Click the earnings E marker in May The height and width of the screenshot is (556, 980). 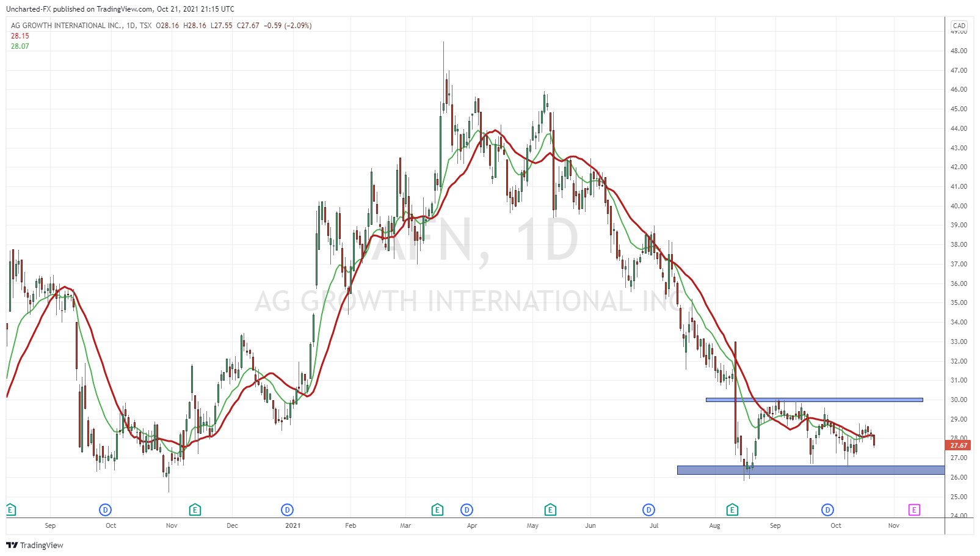(x=550, y=510)
